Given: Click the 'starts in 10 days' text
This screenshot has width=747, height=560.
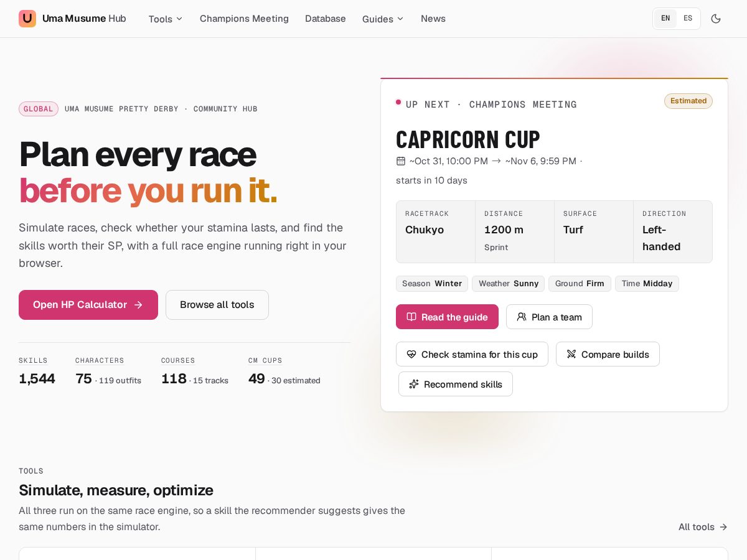Looking at the screenshot, I should click(431, 180).
